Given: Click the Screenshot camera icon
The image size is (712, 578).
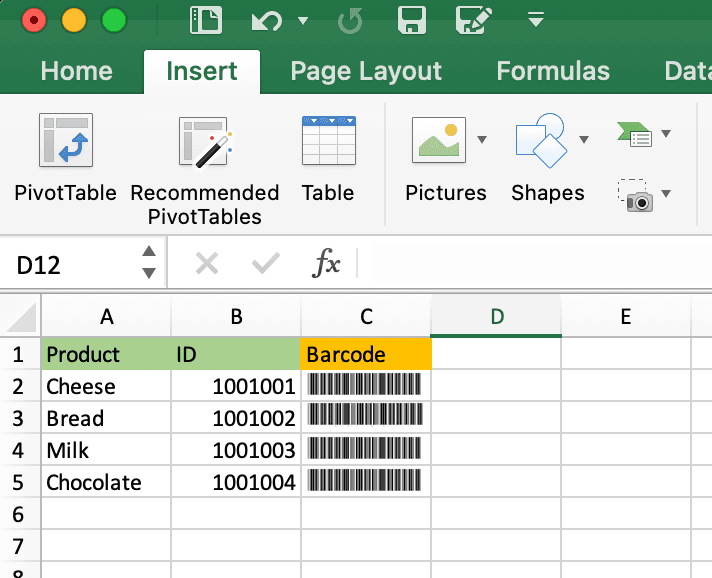Looking at the screenshot, I should 635,195.
